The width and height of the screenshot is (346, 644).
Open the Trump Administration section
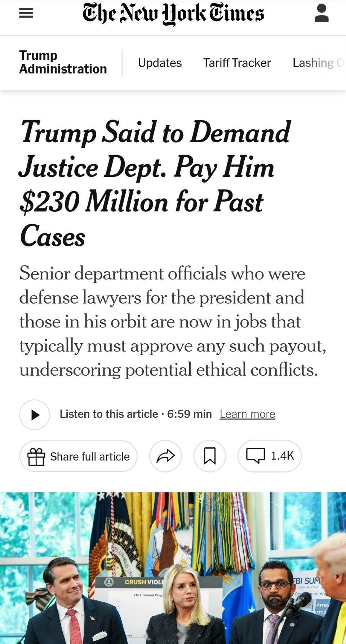click(63, 62)
